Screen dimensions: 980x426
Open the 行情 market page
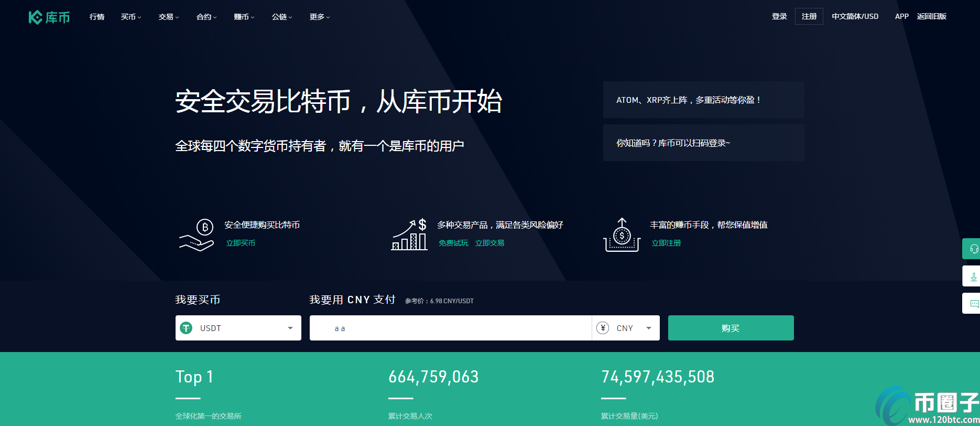[x=97, y=17]
